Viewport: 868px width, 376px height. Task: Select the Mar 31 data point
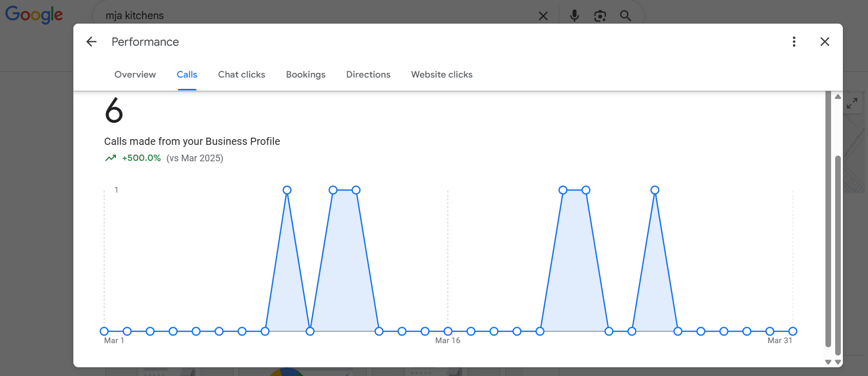point(793,331)
